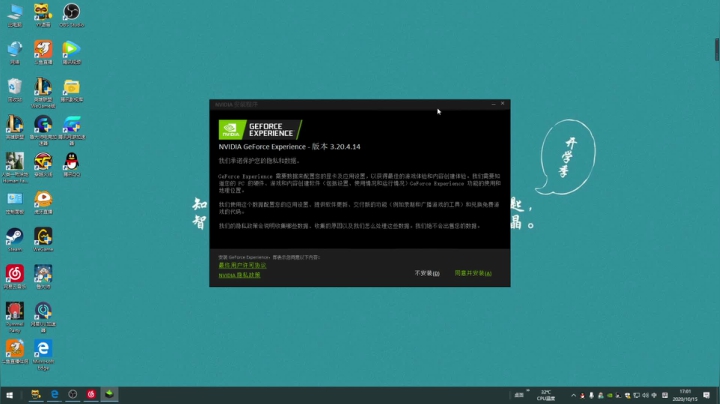Open the NVIDIA privacy policy link
Screen dimensions: 720x404
(239, 275)
